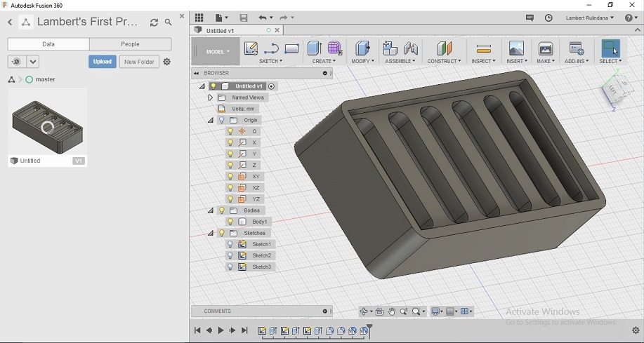Screen dimensions: 644x343
Task: Open the Make 3D print icon
Action: [546, 48]
